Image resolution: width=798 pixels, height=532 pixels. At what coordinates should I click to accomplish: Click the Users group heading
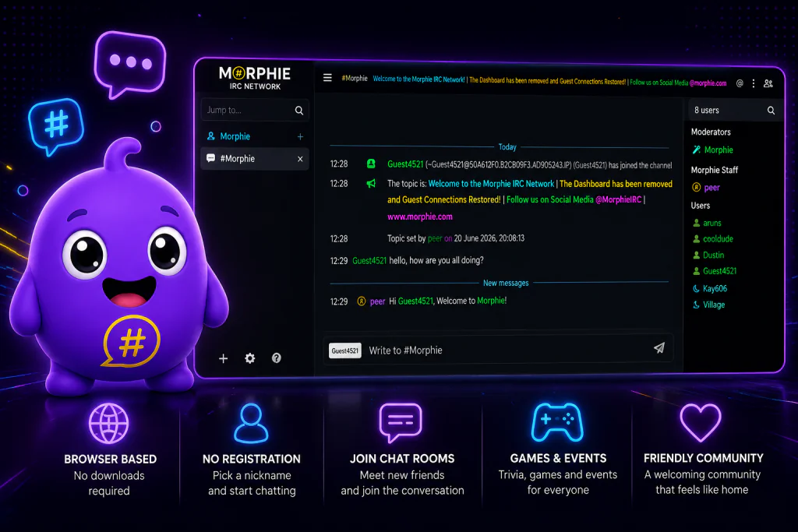(701, 206)
